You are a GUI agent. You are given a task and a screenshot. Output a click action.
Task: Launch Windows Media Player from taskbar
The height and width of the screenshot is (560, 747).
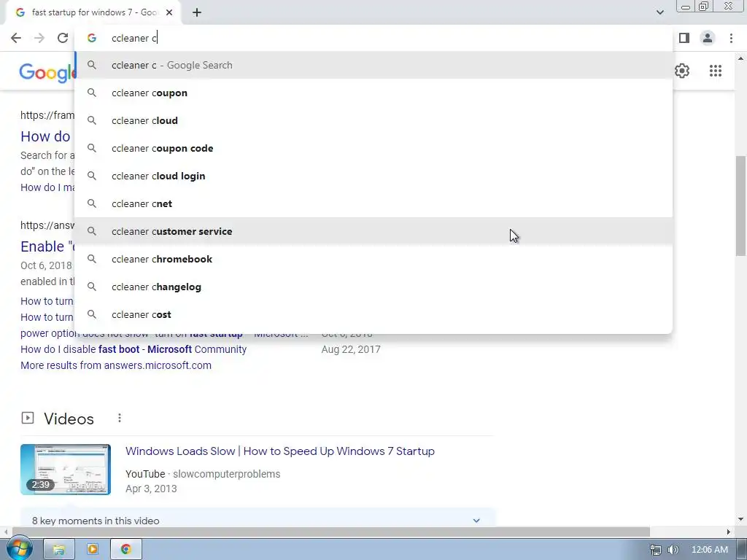93,550
